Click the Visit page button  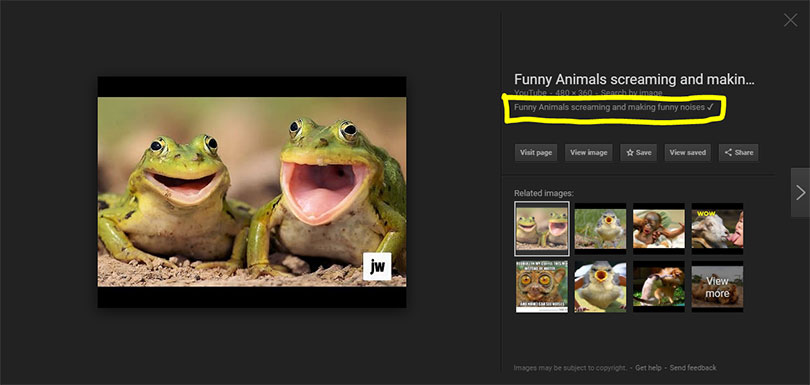[536, 152]
